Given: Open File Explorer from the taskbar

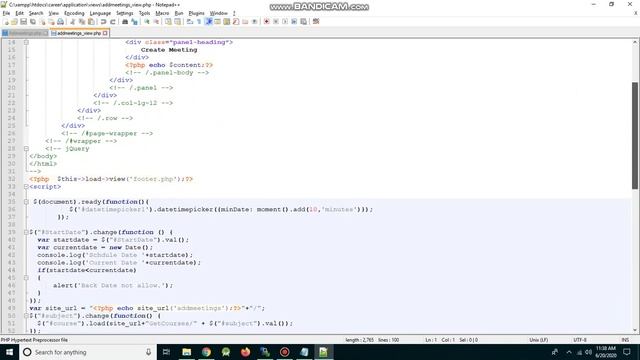Looking at the screenshot, I should click(187, 352).
